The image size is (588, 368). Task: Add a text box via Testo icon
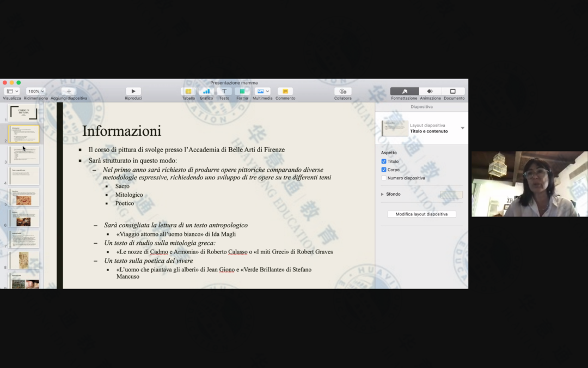pos(224,91)
